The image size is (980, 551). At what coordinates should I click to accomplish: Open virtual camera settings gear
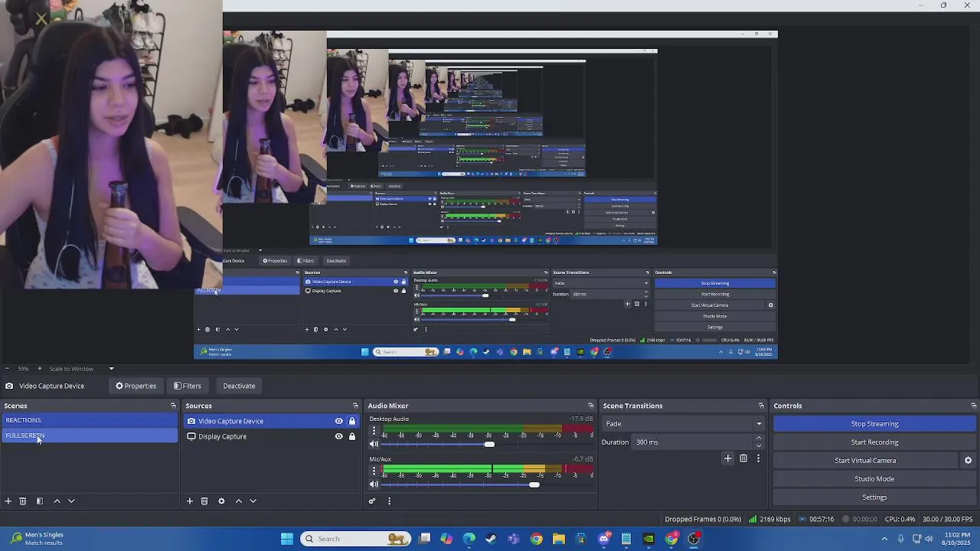[x=968, y=461]
